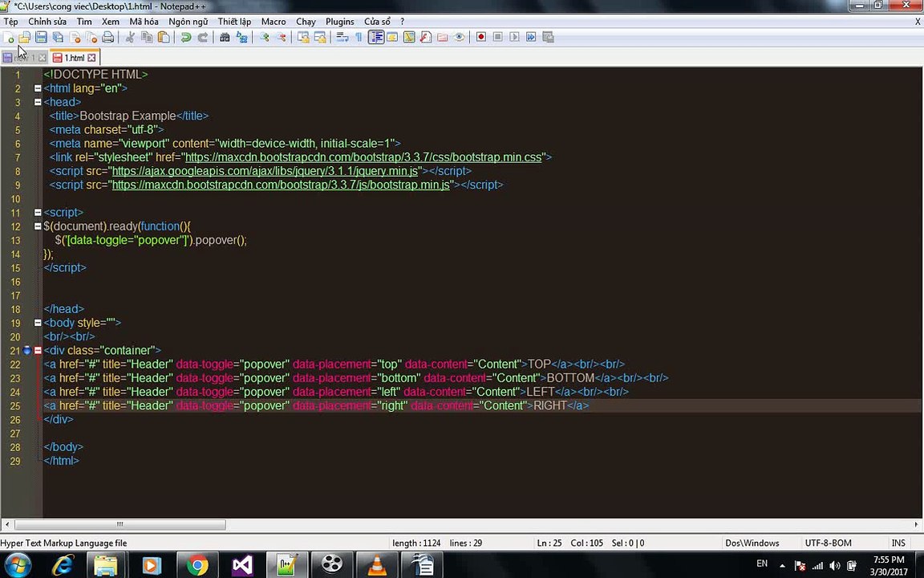Zoom in using the toolbar magnifier icon
Image resolution: width=924 pixels, height=578 pixels.
tap(264, 37)
